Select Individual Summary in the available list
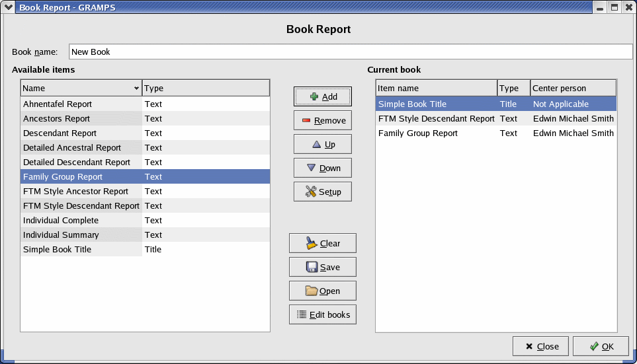This screenshot has width=637, height=364. [61, 235]
